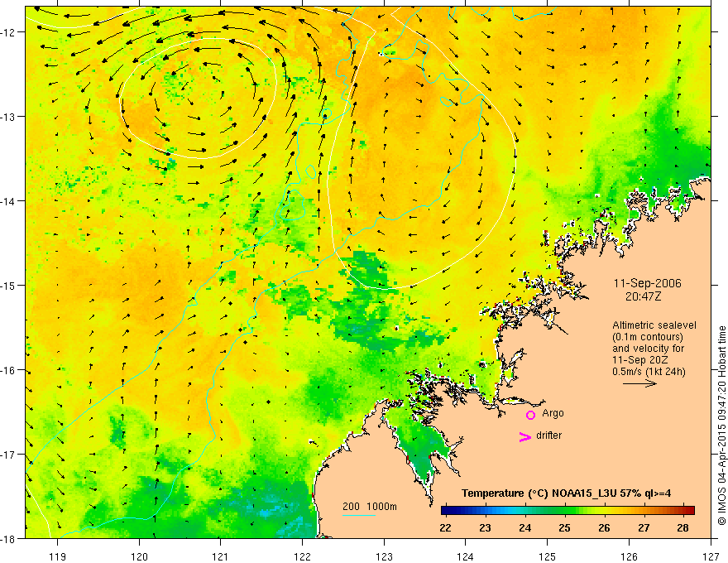The height and width of the screenshot is (563, 728).
Task: Click longitude axis label 120
Action: click(x=139, y=556)
